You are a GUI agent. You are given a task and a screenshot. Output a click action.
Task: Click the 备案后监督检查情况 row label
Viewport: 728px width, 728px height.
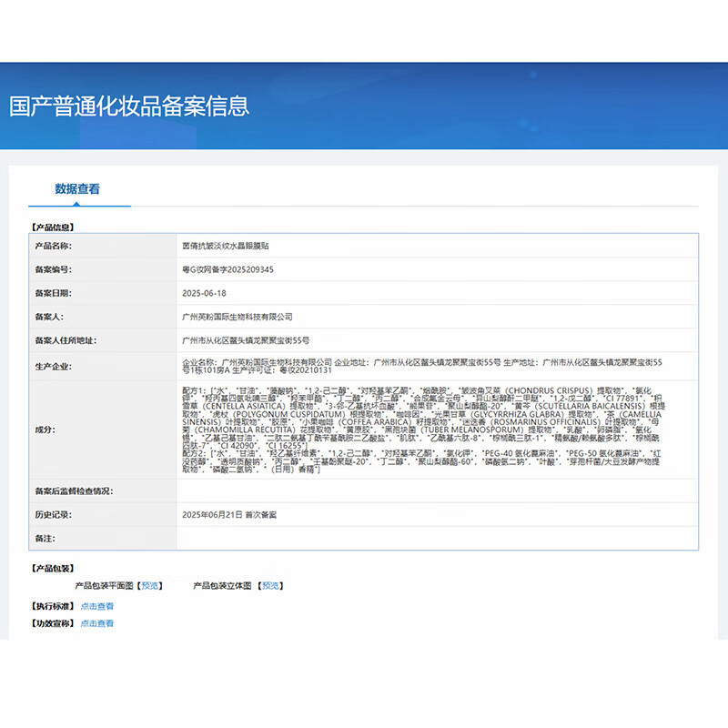click(x=74, y=491)
